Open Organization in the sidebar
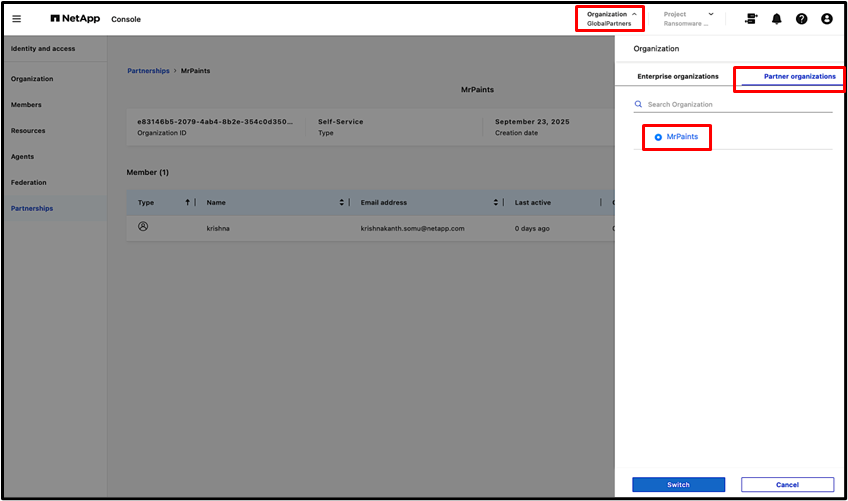 pyautogui.click(x=32, y=78)
